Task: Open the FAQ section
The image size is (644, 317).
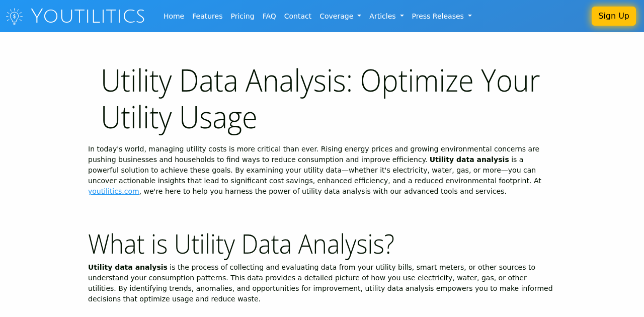Action: click(269, 16)
